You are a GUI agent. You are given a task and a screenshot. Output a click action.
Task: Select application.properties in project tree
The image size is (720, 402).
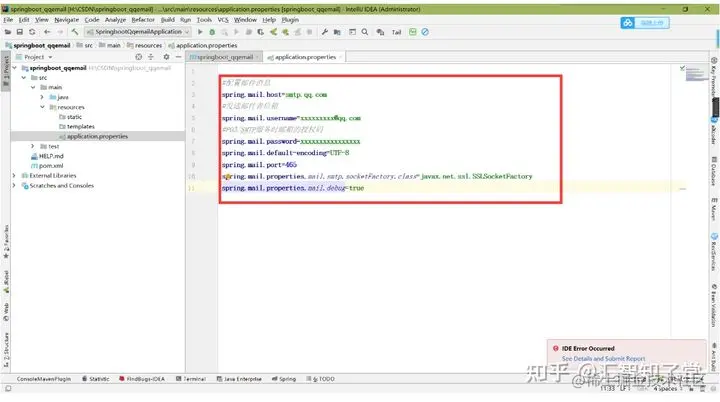(x=94, y=136)
